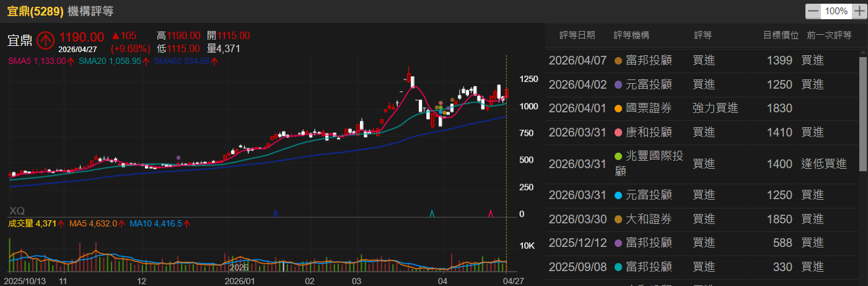This screenshot has width=868, height=286.
Task: Click the light blue dot in 2026/03/31 元富投顧 row
Action: click(618, 195)
